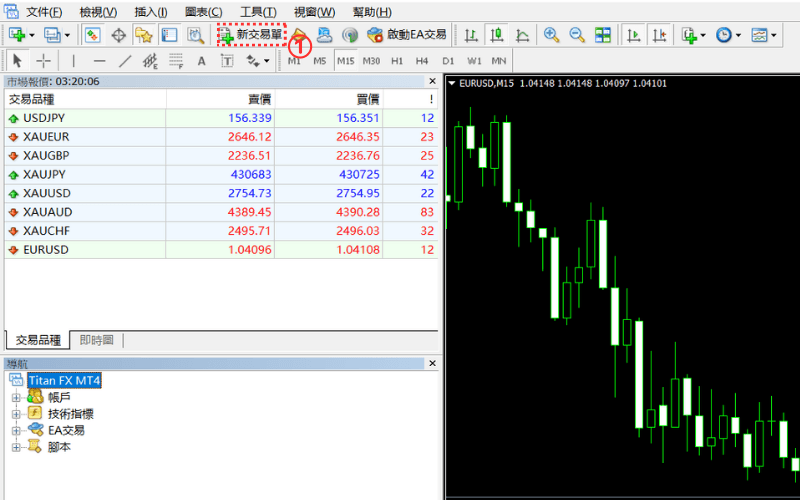Image resolution: width=800 pixels, height=500 pixels.
Task: Select the vertical line drawing tool
Action: (73, 61)
